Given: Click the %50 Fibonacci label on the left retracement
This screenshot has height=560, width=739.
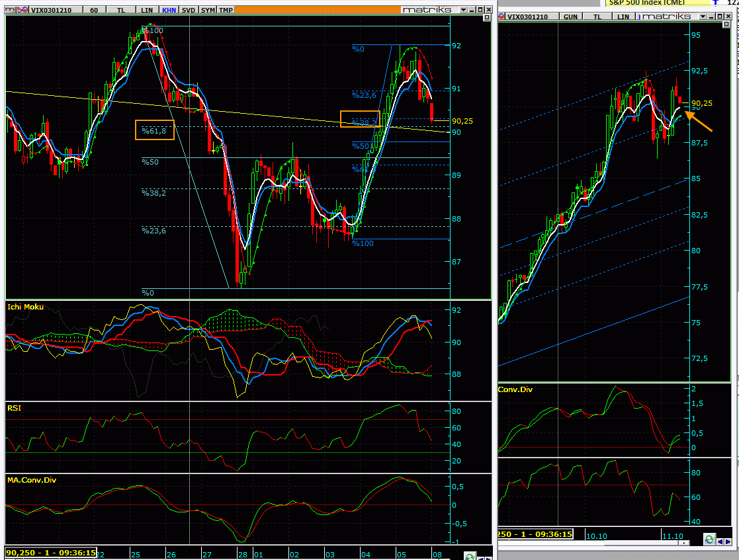Looking at the screenshot, I should (x=150, y=162).
